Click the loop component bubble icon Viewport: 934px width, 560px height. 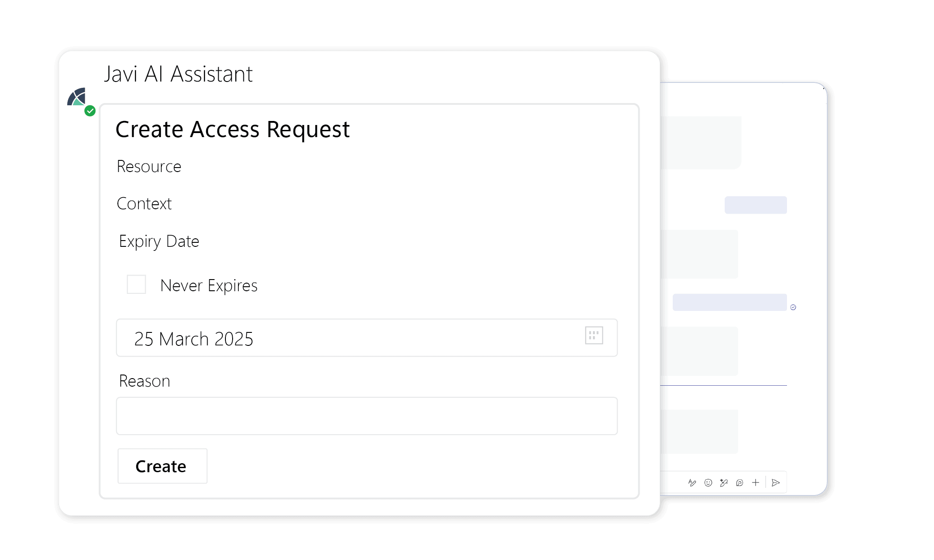pyautogui.click(x=739, y=482)
